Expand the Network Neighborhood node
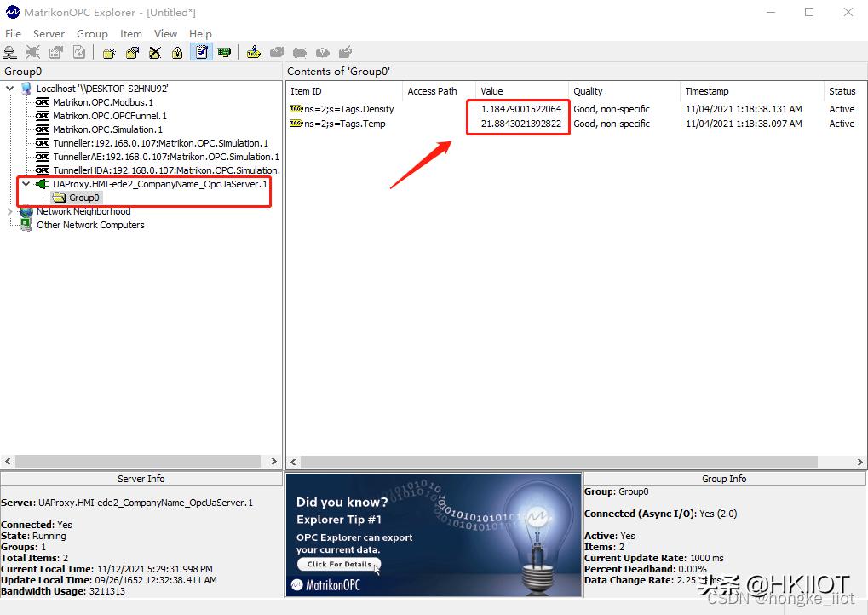The height and width of the screenshot is (615, 868). 9,211
